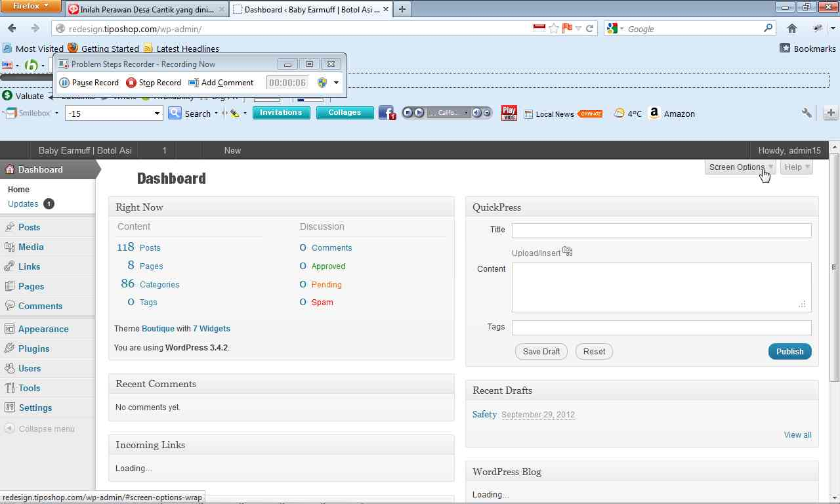The height and width of the screenshot is (504, 840).
Task: Stop Record in Problem Steps Recorder
Action: point(154,83)
